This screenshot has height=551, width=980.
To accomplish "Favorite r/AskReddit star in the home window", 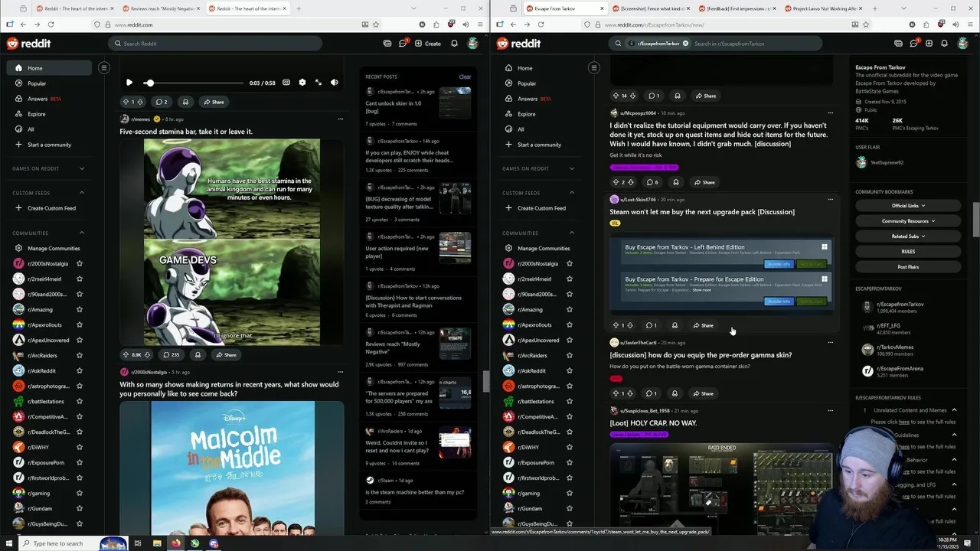I will coord(80,370).
